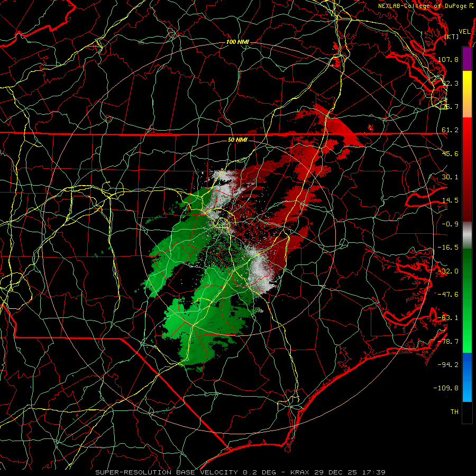Click the 0.2 DEG elevation text

point(259,472)
